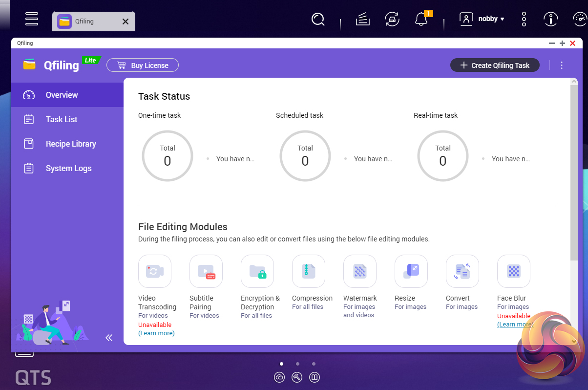Click the Resize module icon
Viewport: 588px width, 390px height.
pyautogui.click(x=411, y=271)
